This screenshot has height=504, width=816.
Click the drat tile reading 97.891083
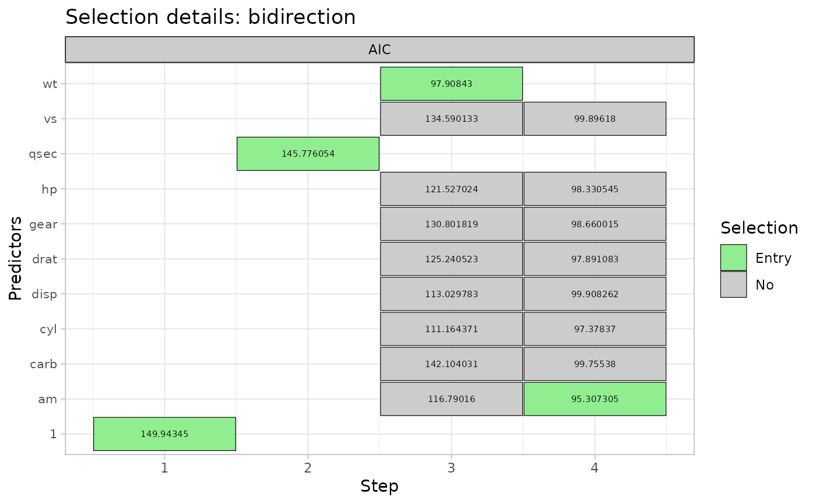coord(595,259)
